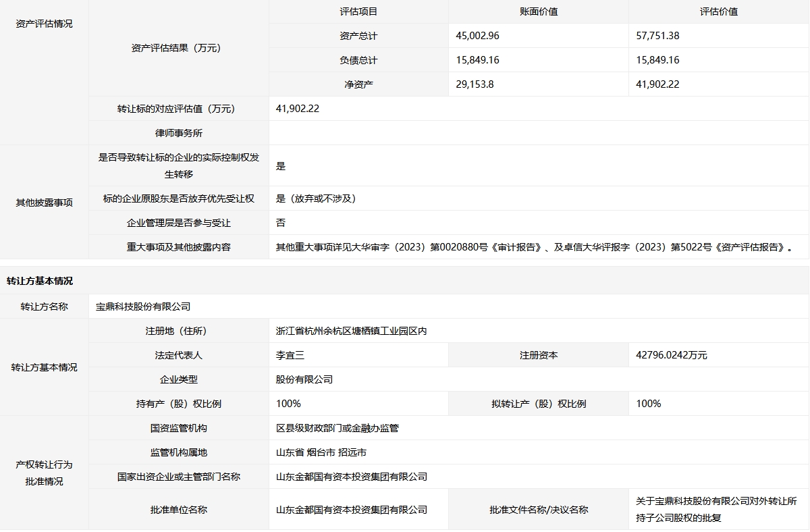
Task: Click the 产权转让行为批准情况 section label
Action: [x=45, y=473]
